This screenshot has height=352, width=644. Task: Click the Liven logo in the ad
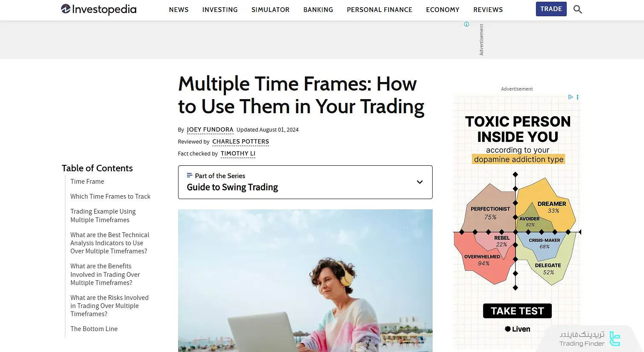517,329
